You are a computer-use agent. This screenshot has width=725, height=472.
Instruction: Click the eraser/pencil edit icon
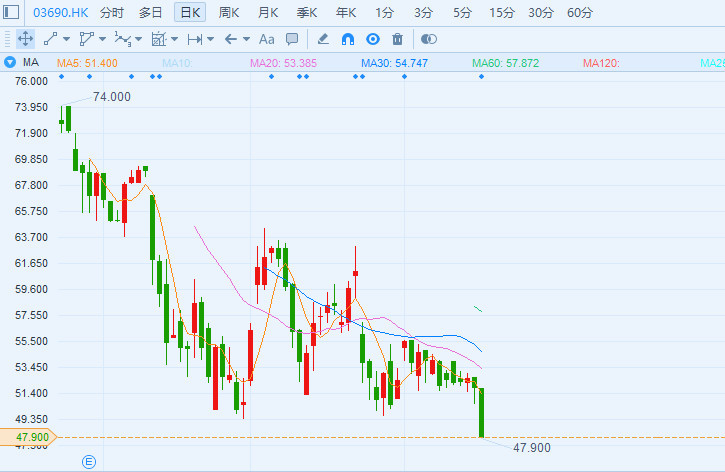(x=323, y=39)
